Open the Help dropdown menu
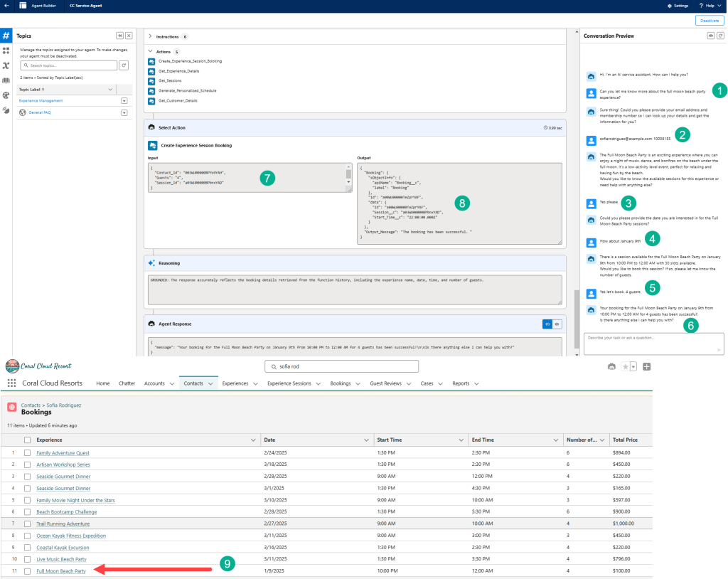The image size is (728, 579). point(711,6)
